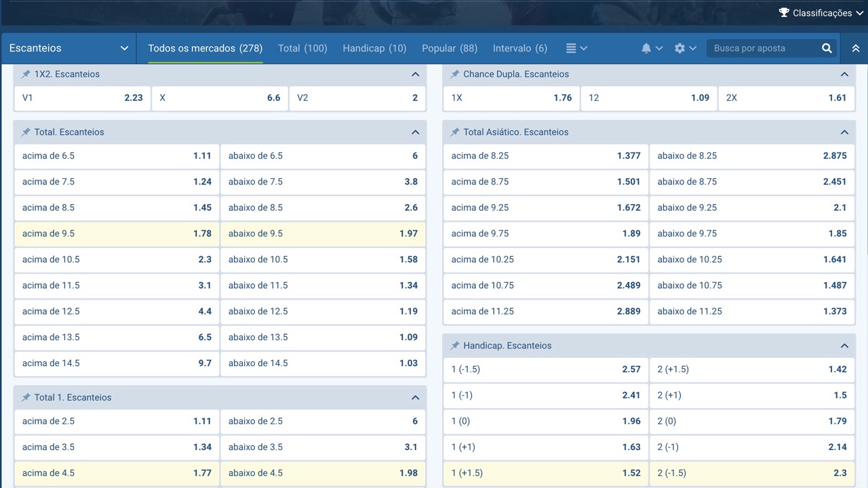Pick abaixo de 10.25 at 1.641
This screenshot has height=488, width=868.
751,260
